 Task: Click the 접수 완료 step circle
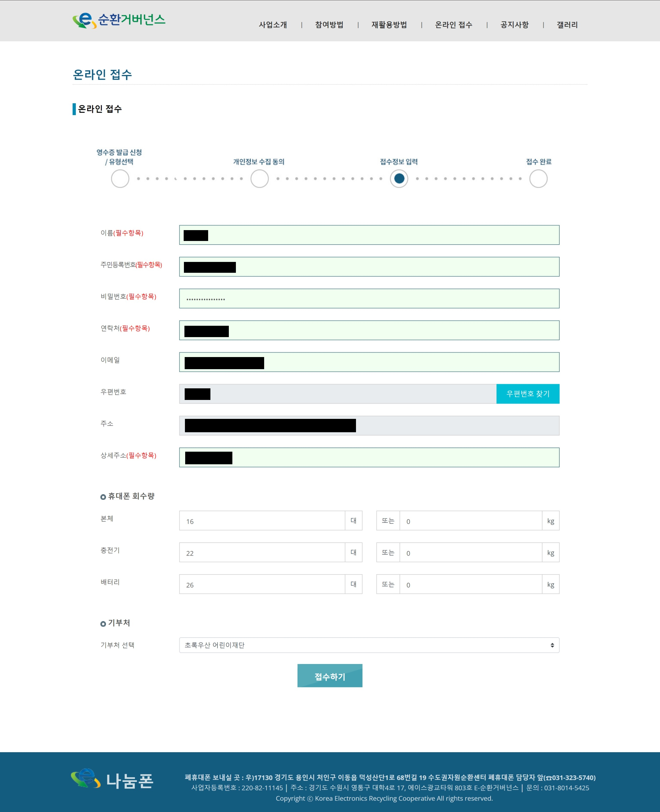point(538,179)
